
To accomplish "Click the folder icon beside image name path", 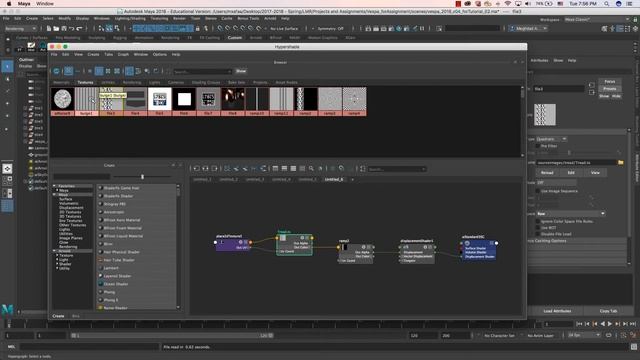I will coord(620,162).
